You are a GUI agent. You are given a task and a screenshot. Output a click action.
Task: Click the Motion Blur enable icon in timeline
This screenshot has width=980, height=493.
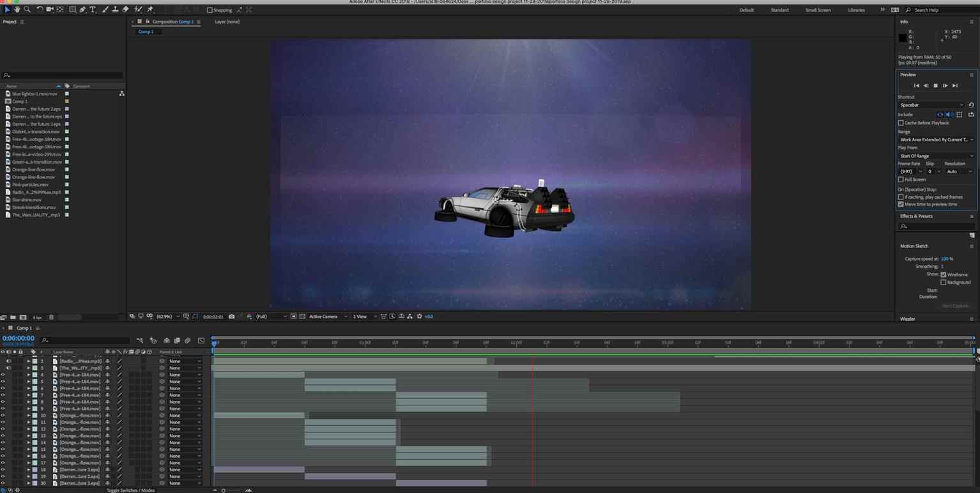[188, 340]
